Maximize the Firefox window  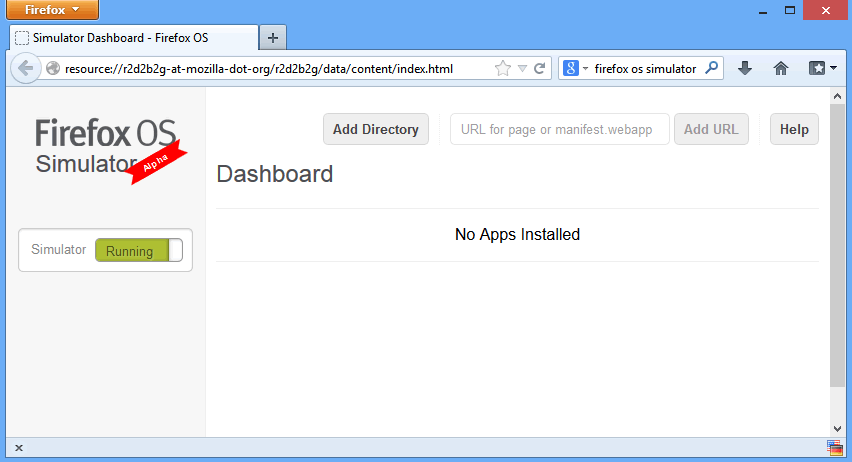point(790,10)
